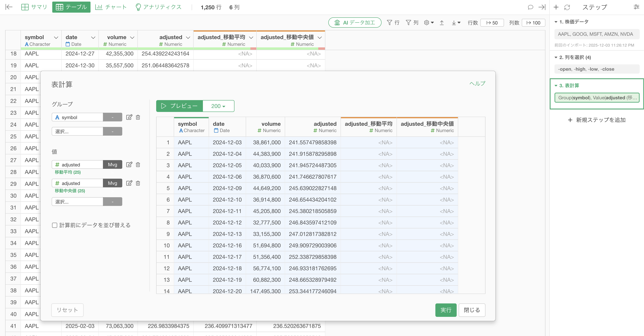Open the settings gear dropdown
Viewport: 644px width, 336px height.
pos(428,23)
